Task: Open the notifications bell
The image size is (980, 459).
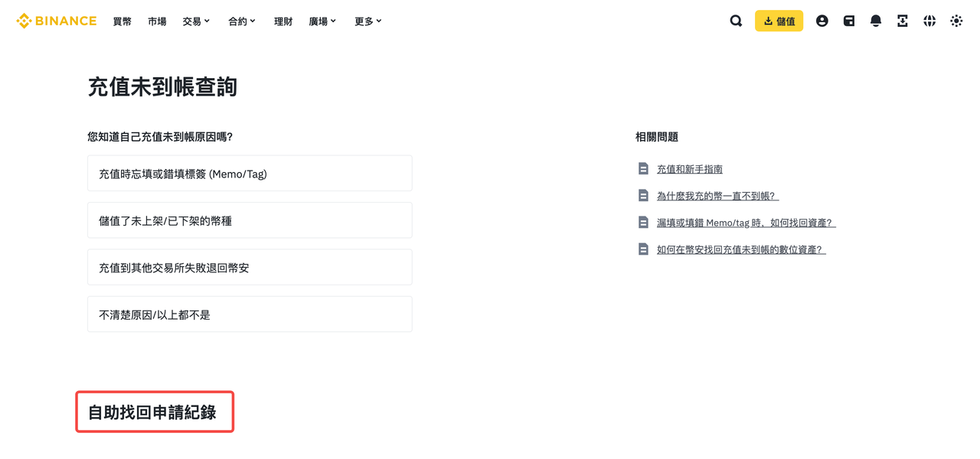Action: [x=876, y=21]
